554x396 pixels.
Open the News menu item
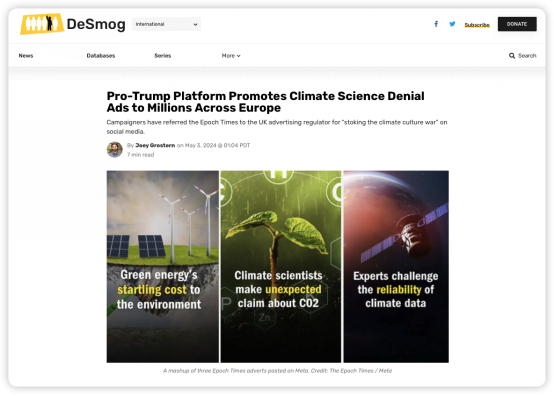click(26, 56)
